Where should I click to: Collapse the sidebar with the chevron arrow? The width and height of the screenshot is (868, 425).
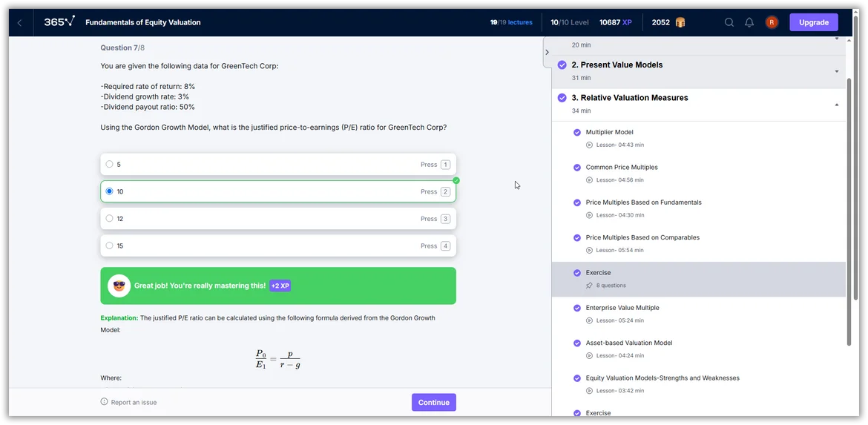(x=547, y=52)
